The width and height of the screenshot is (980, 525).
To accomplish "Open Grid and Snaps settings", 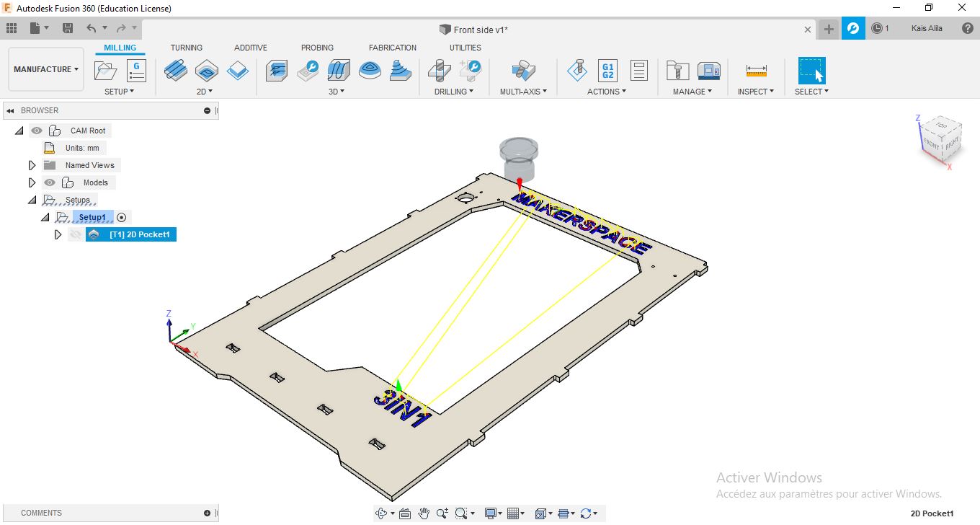I will pos(513,513).
